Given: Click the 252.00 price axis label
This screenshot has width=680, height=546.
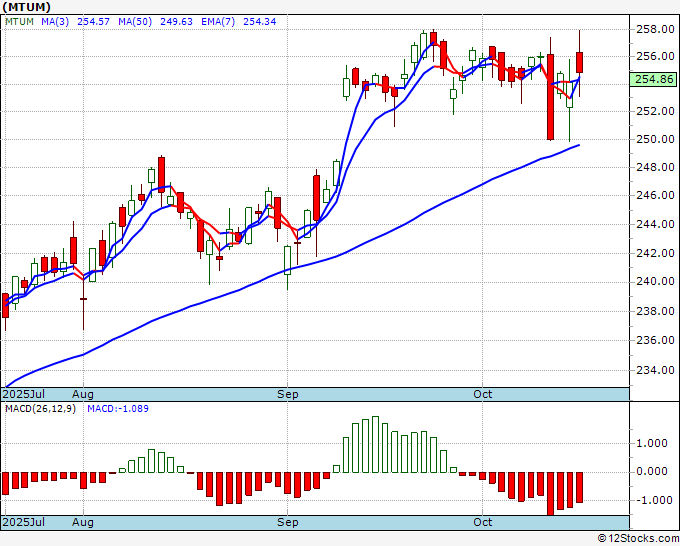Looking at the screenshot, I should (x=655, y=111).
